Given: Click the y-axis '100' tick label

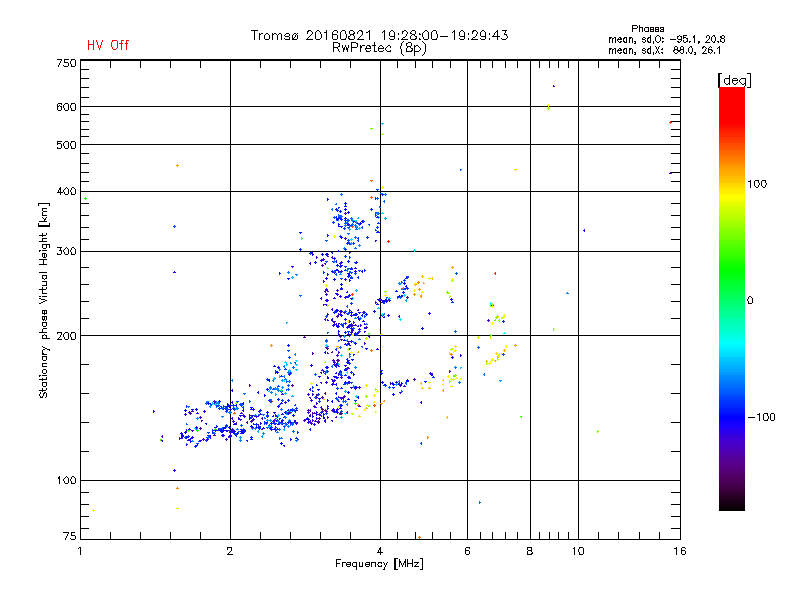Looking at the screenshot, I should coord(66,481).
